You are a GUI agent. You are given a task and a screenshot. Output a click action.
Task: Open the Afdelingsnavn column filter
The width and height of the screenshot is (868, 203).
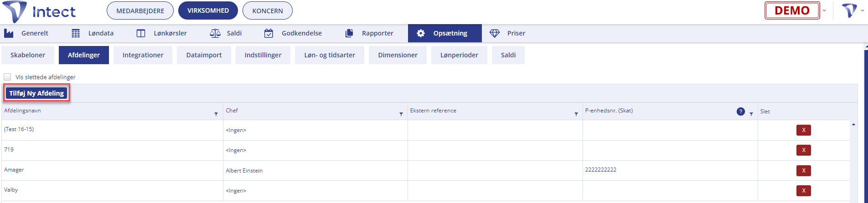[216, 114]
